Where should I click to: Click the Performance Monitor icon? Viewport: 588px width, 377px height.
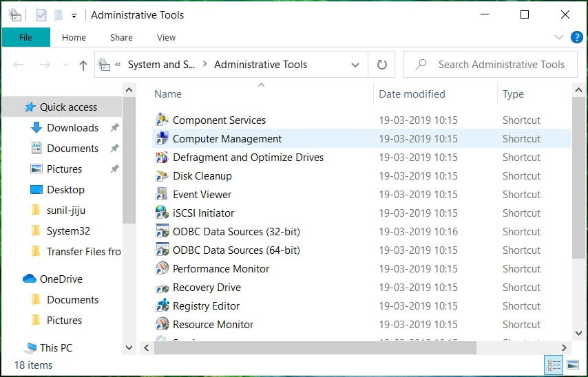pyautogui.click(x=162, y=269)
